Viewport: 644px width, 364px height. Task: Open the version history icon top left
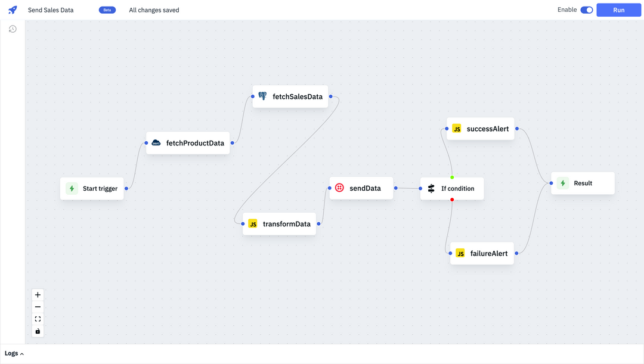click(13, 29)
